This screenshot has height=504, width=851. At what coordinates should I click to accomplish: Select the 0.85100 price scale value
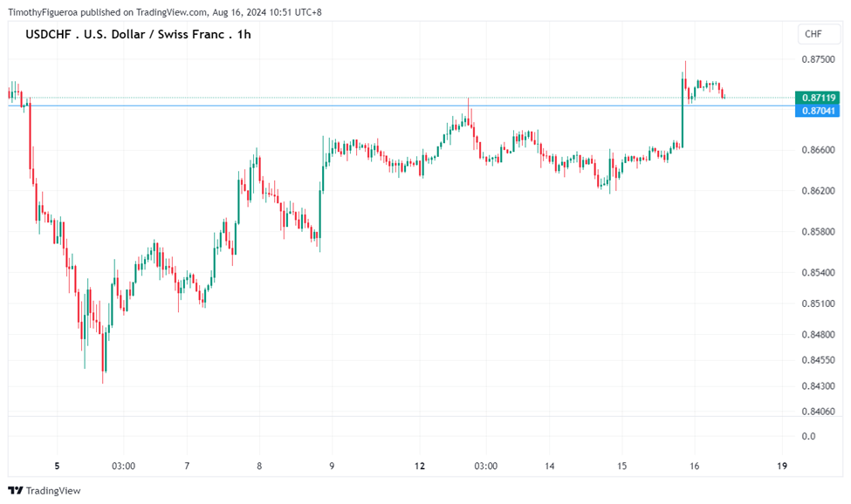coord(817,303)
